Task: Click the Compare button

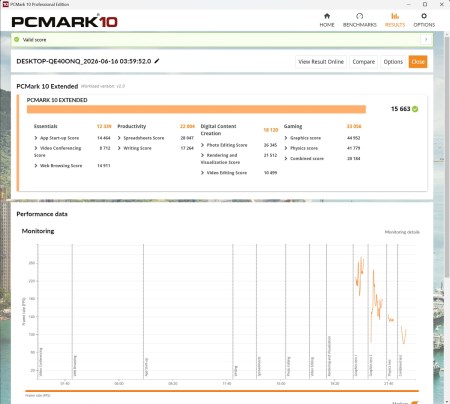Action: pyautogui.click(x=364, y=62)
